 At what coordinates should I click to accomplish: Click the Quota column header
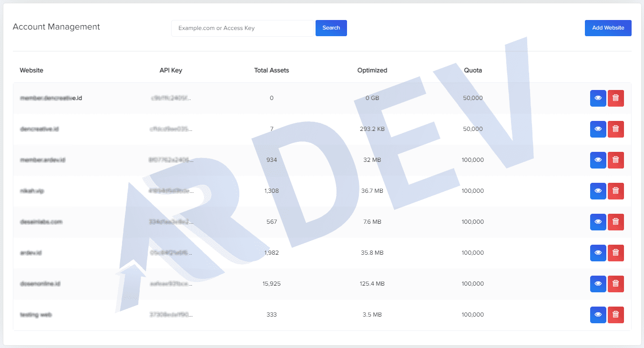473,70
